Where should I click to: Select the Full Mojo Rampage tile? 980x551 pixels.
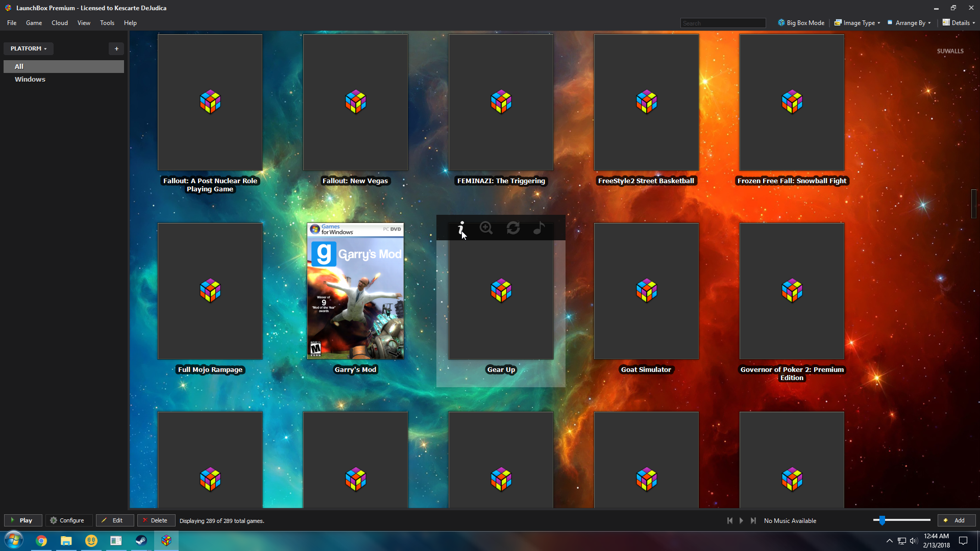click(210, 291)
